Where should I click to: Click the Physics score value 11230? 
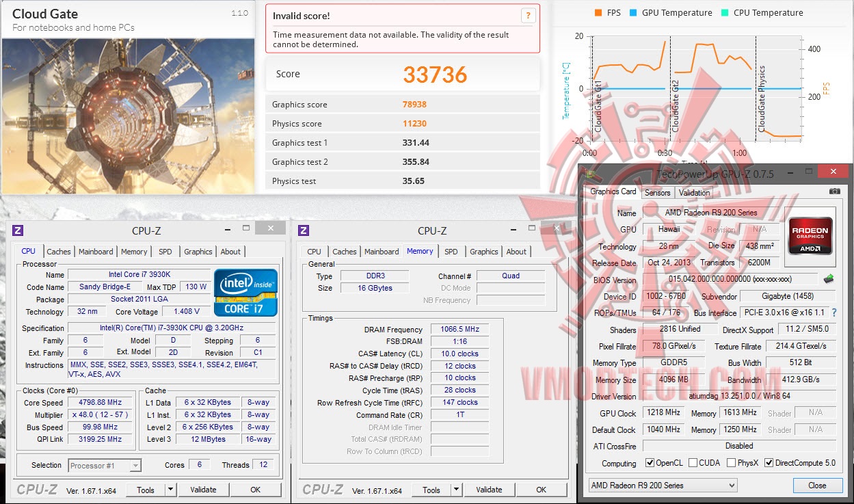[416, 124]
